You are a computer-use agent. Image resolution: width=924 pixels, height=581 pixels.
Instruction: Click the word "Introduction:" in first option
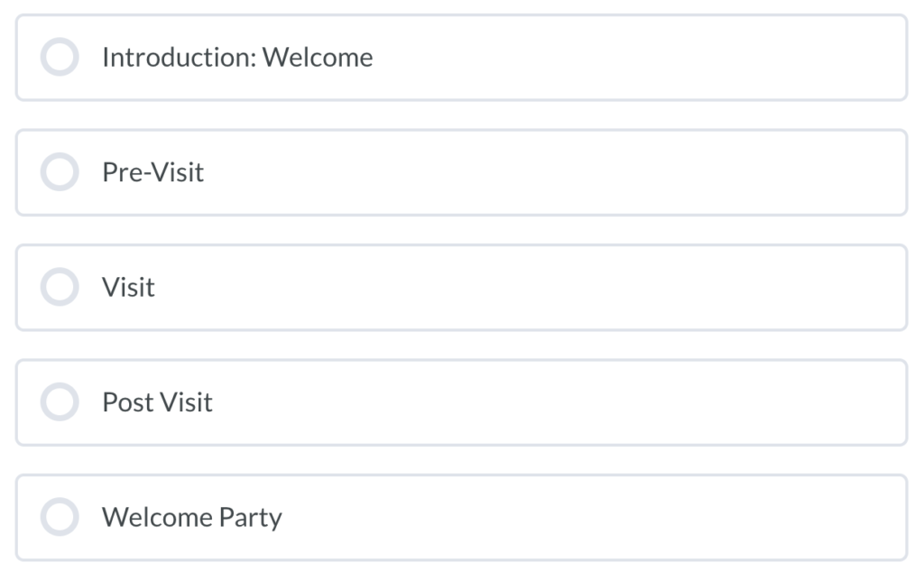pos(179,58)
